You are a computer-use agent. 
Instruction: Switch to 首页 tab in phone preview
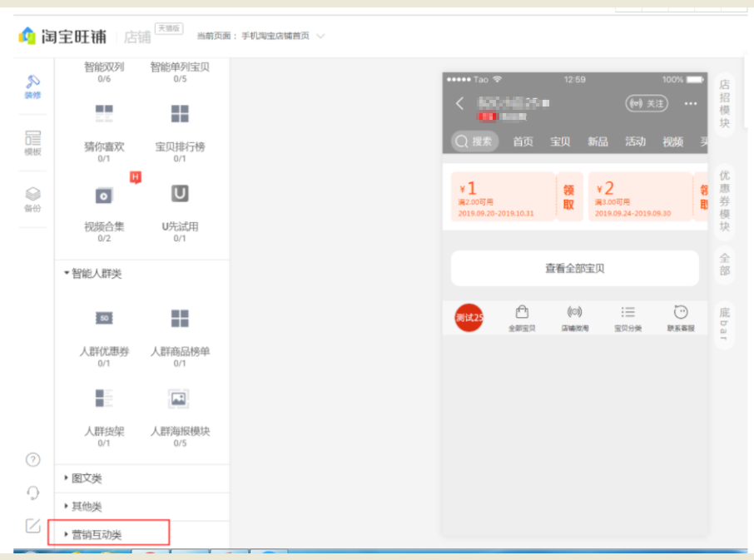523,141
